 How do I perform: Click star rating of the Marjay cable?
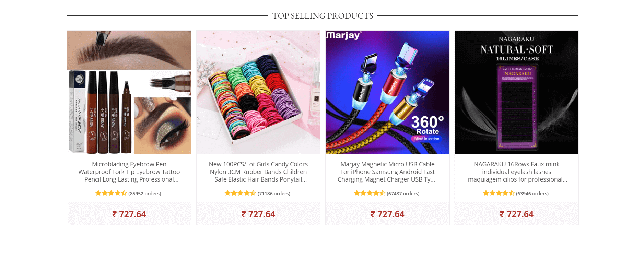click(x=370, y=193)
